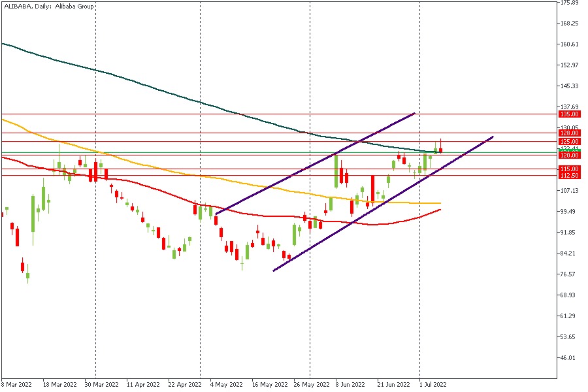Click the 1 Jul 2022 date label
This screenshot has width=588, height=392.
(433, 385)
